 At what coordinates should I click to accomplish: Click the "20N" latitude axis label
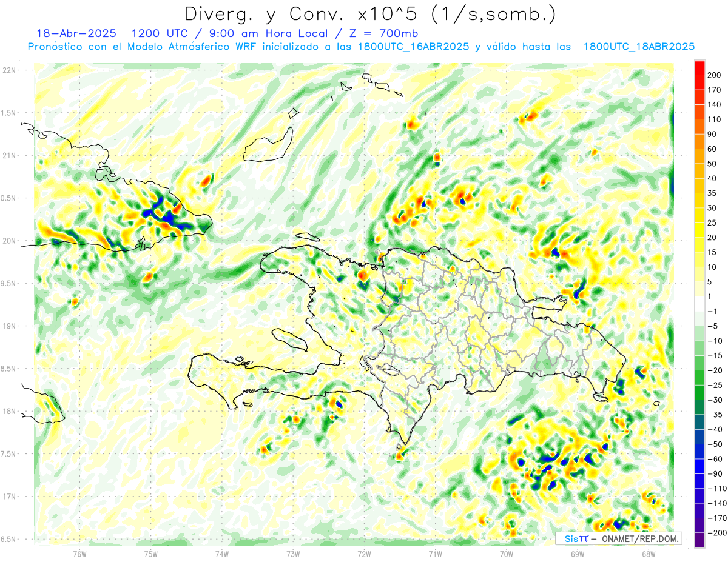[x=9, y=241]
